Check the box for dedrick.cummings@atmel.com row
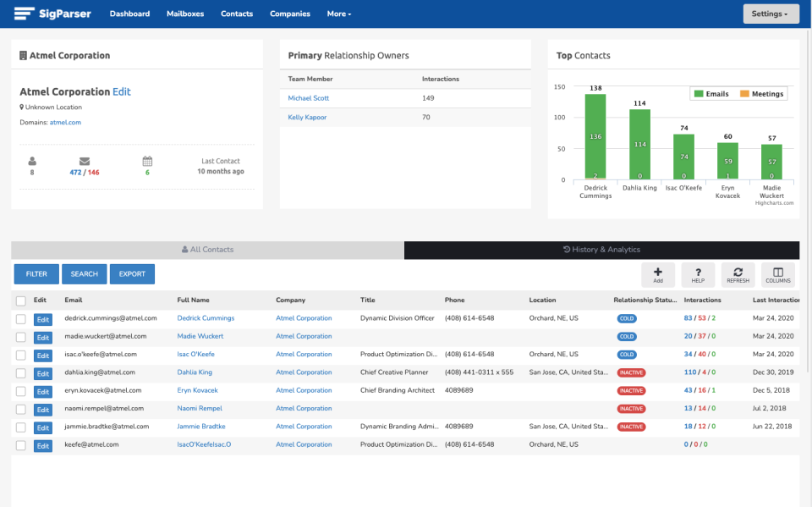The image size is (812, 507). (21, 318)
